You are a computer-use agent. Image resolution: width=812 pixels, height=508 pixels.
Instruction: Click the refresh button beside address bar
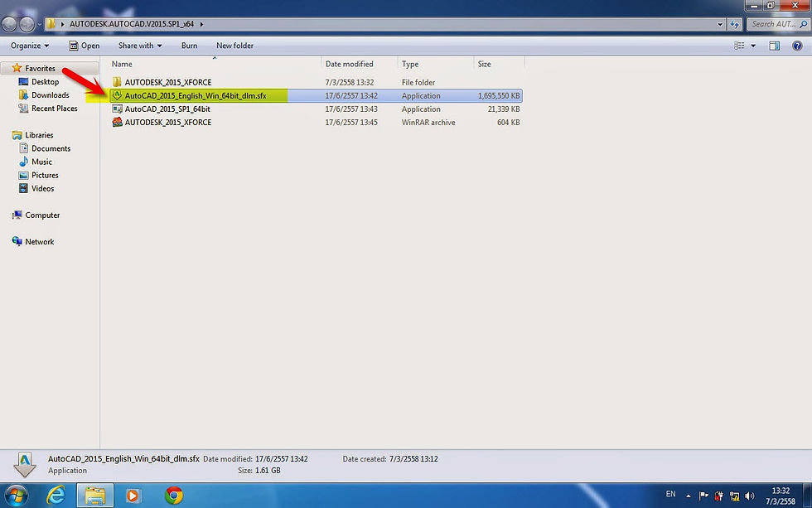(x=734, y=24)
